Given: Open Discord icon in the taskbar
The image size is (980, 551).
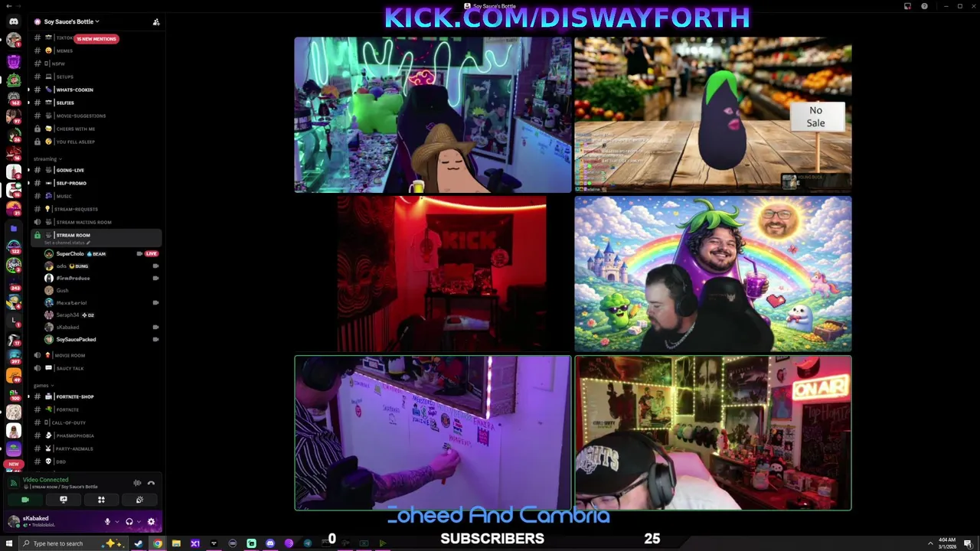Looking at the screenshot, I should (270, 543).
